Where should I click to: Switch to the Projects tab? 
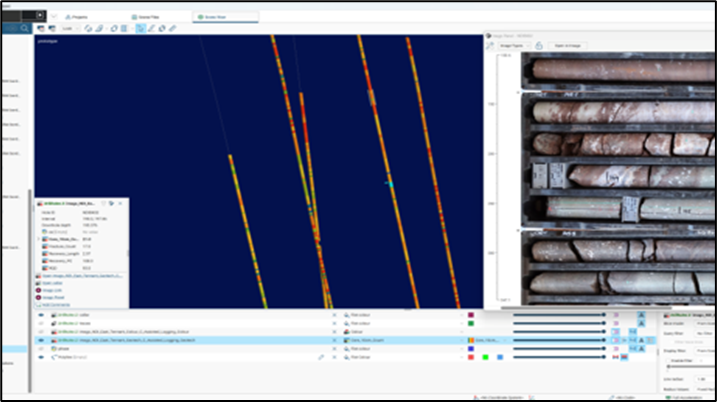[76, 17]
